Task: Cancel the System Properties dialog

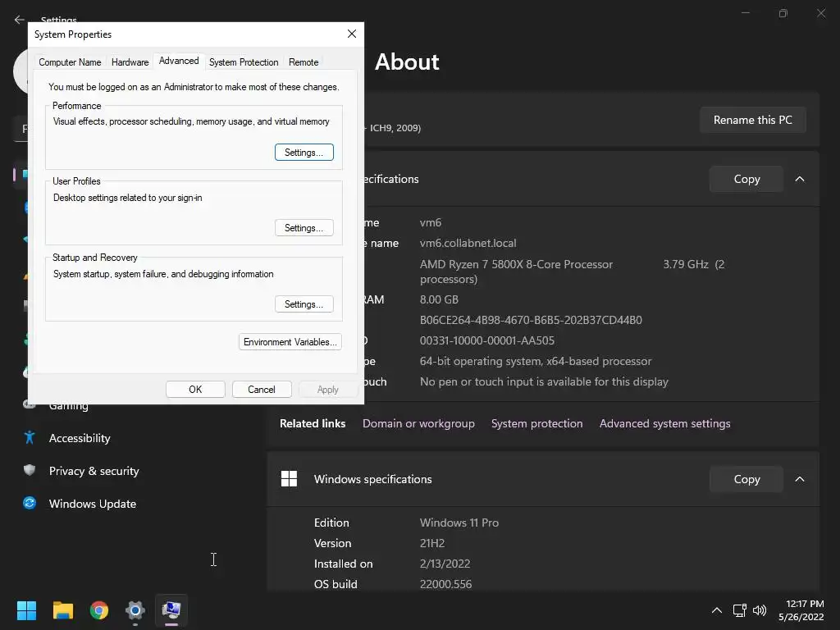Action: tap(262, 390)
